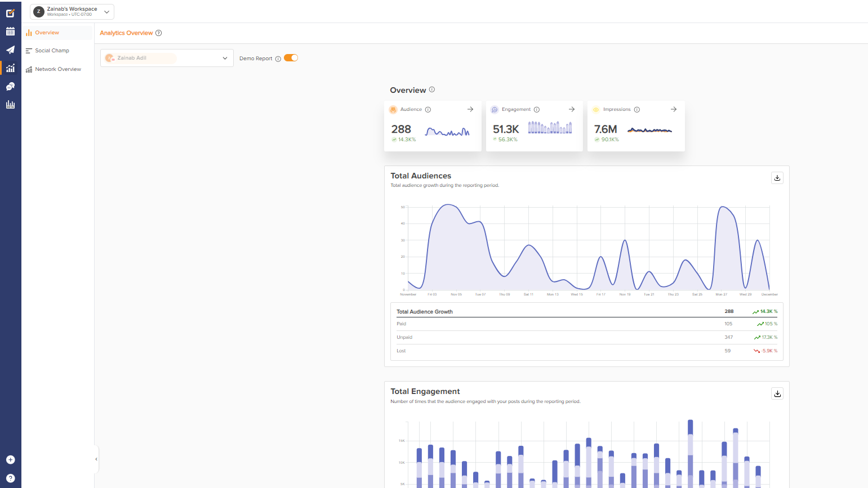Viewport: 868px width, 488px height.
Task: Toggle the Demo Report switch off
Action: point(291,57)
